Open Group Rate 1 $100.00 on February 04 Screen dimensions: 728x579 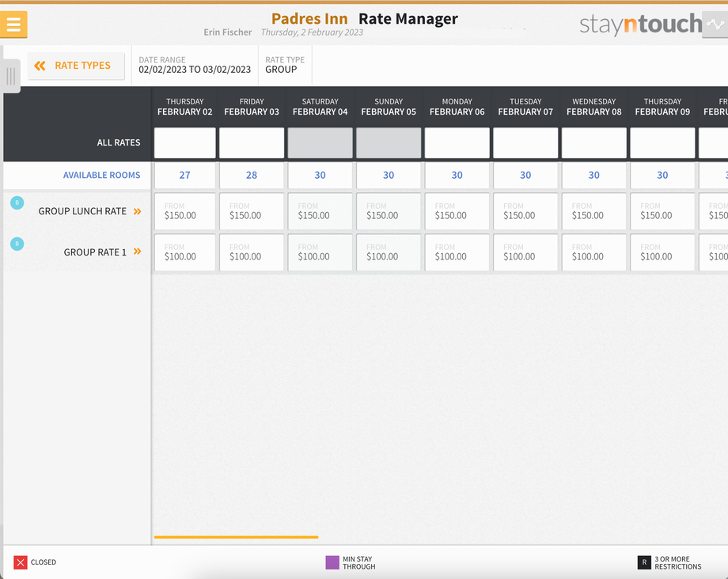tap(320, 252)
